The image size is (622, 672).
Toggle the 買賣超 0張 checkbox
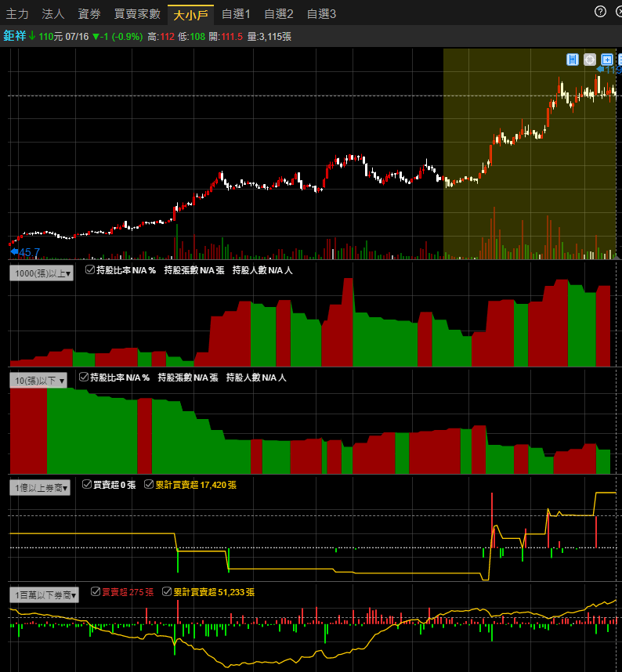87,484
